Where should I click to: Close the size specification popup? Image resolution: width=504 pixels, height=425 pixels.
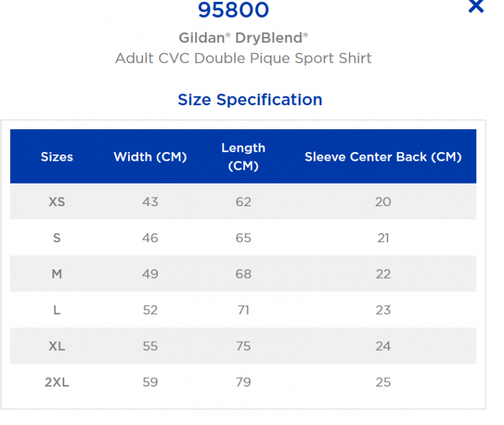476,6
